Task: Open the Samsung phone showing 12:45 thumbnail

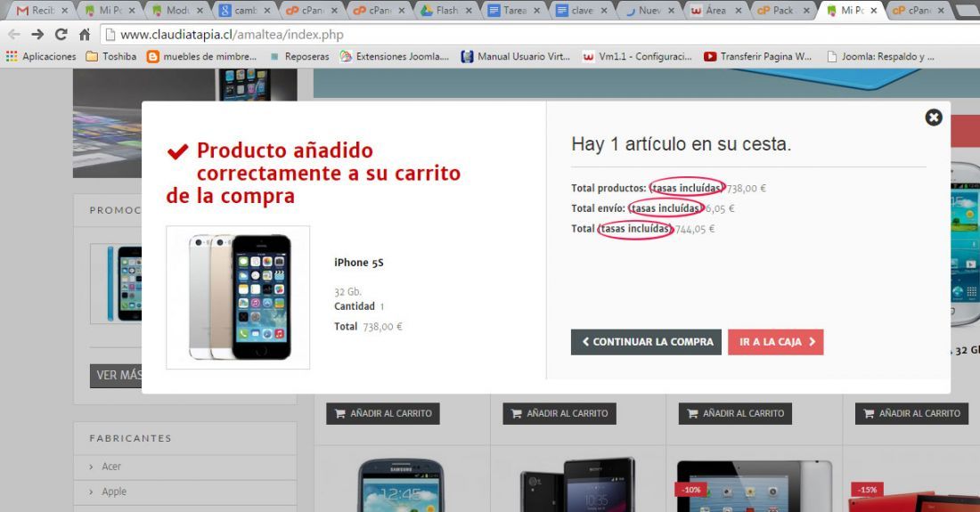Action: [401, 485]
